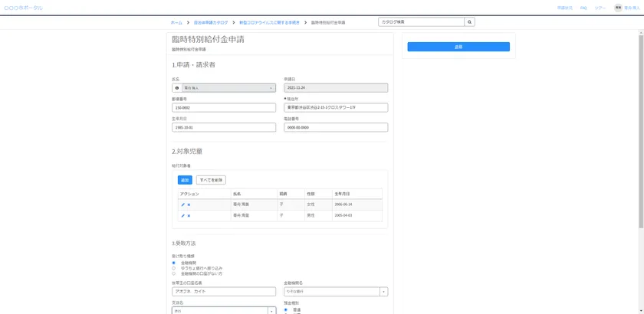Expand the 支店名 dropdown
This screenshot has width=644, height=314.
(x=271, y=311)
